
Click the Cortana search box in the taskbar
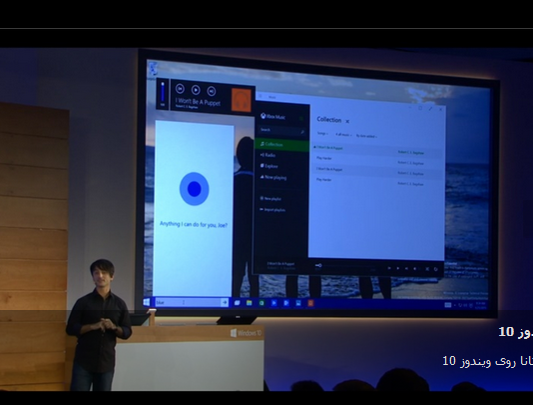click(x=188, y=302)
